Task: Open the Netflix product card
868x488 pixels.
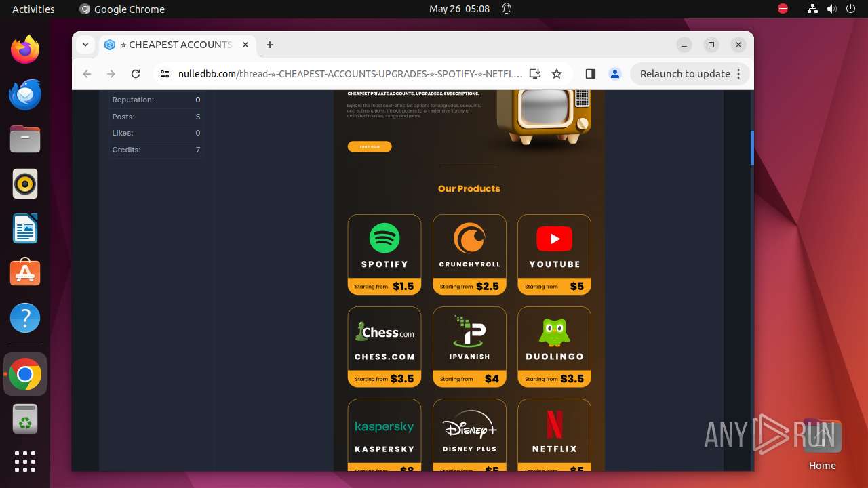Action: (554, 434)
